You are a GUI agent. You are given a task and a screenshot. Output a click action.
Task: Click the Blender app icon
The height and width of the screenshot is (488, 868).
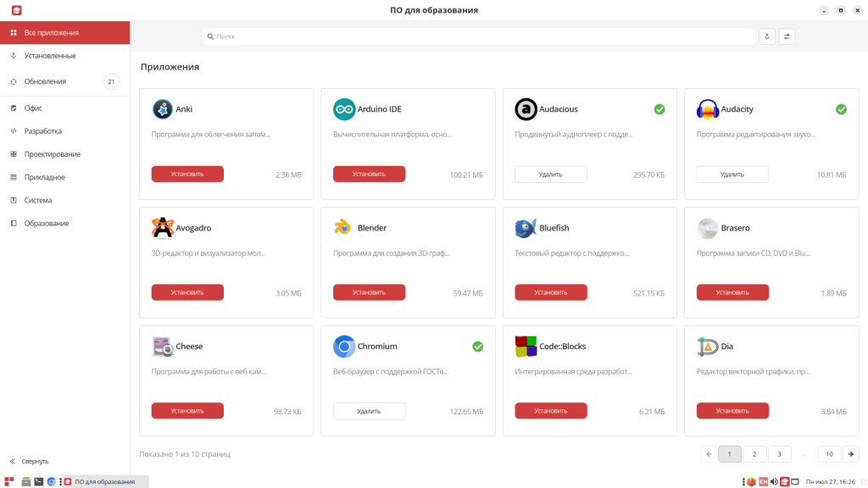[x=342, y=227]
